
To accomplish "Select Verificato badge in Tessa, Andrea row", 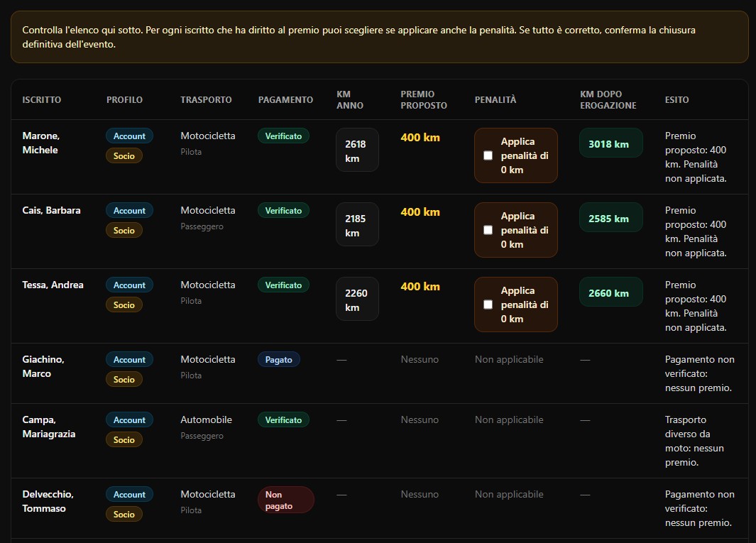I will click(x=283, y=285).
